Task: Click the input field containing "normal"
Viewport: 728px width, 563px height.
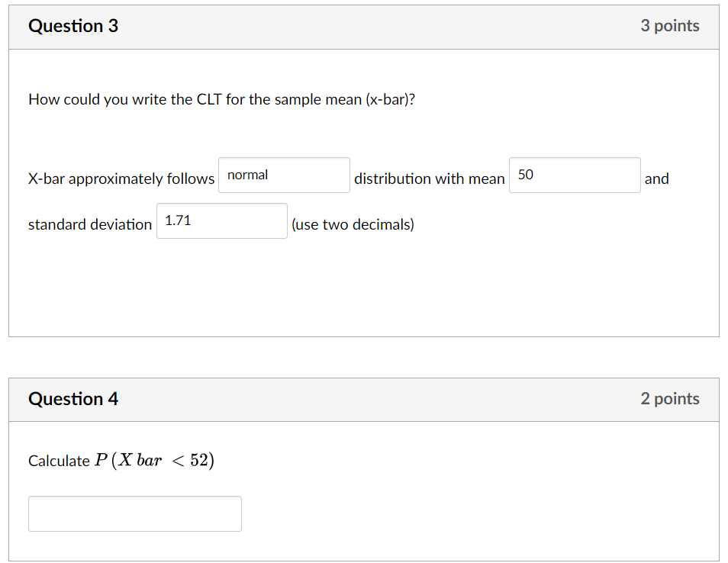Action: coord(284,175)
